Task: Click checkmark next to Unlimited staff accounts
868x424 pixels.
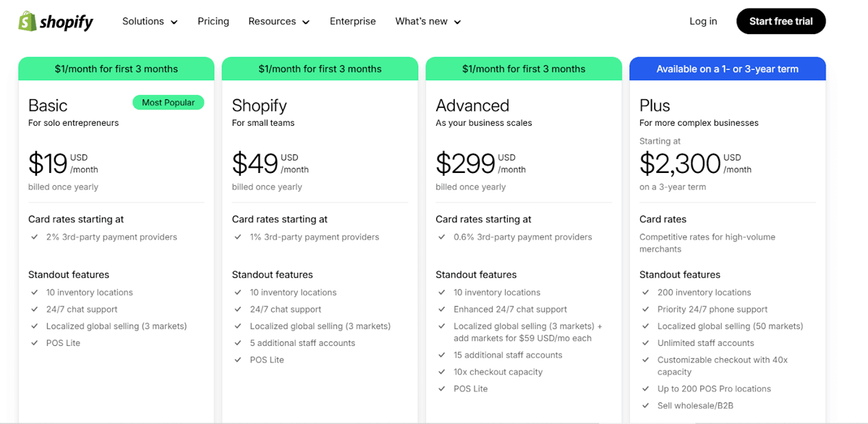Action: (x=646, y=343)
